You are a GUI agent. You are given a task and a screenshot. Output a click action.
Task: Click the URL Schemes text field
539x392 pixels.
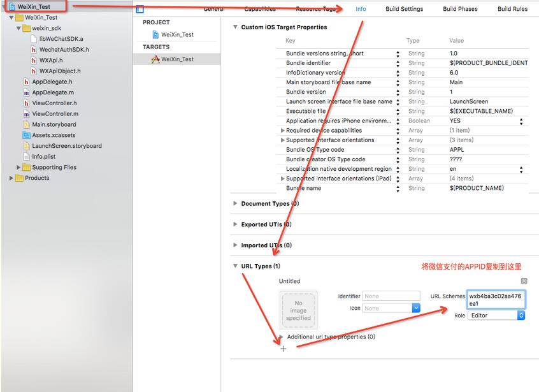496,300
